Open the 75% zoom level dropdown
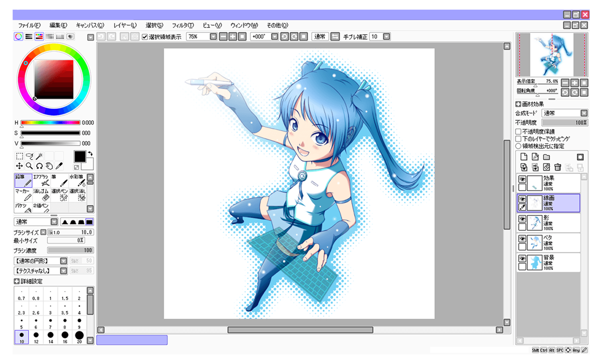Viewport: 603px width, 364px height. pyautogui.click(x=213, y=37)
